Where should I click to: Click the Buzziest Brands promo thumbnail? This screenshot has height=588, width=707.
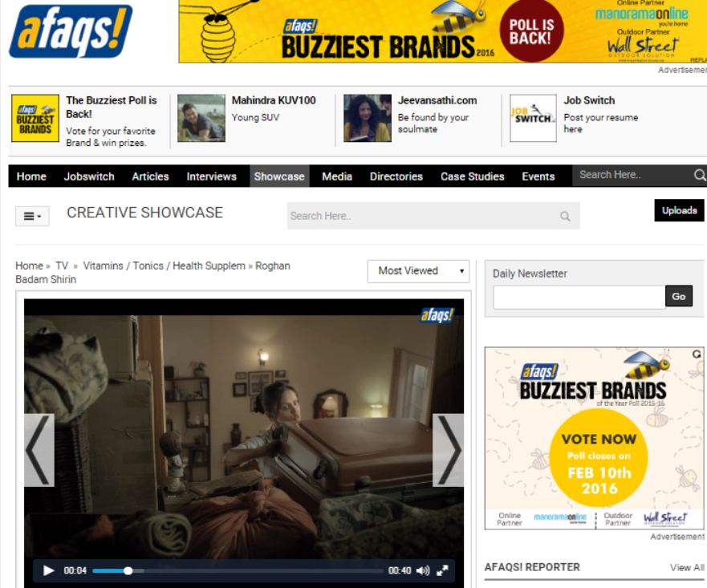coord(35,118)
